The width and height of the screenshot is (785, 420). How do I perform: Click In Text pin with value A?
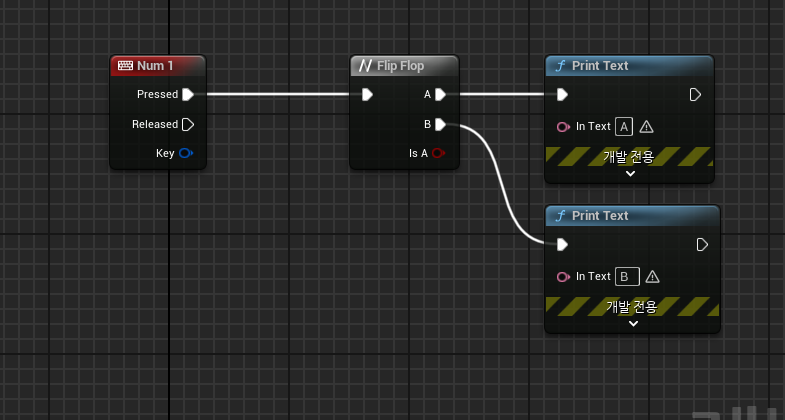point(563,127)
